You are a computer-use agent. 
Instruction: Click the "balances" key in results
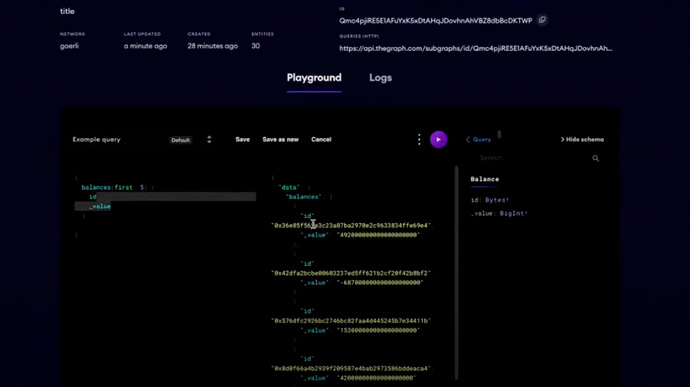303,197
